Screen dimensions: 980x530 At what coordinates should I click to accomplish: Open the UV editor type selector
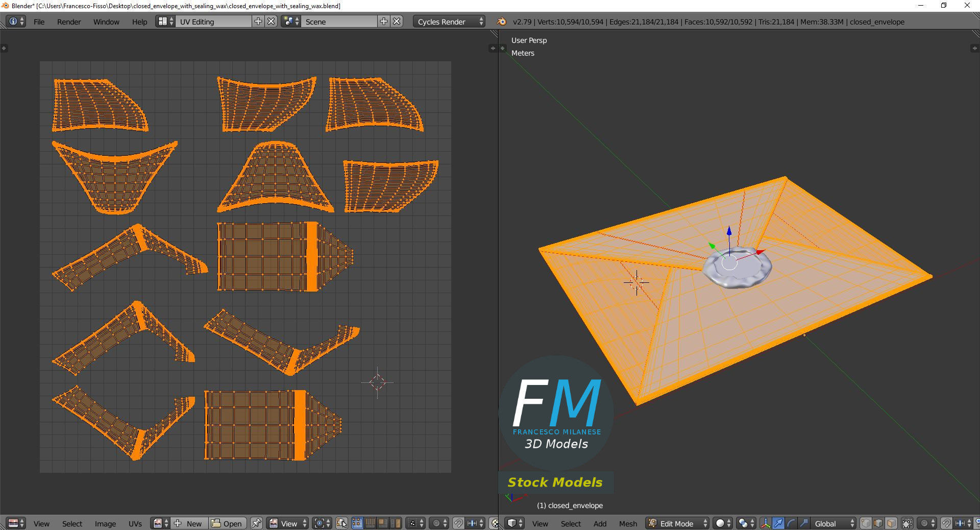(16, 523)
